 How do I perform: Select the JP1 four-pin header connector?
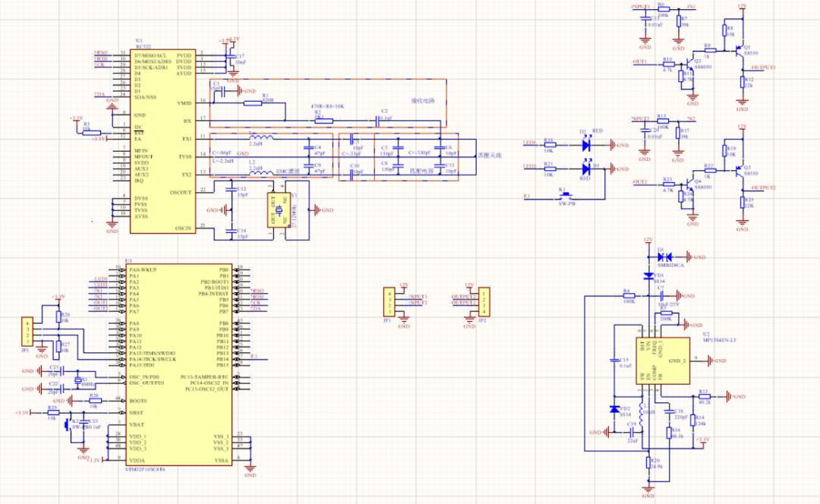388,301
